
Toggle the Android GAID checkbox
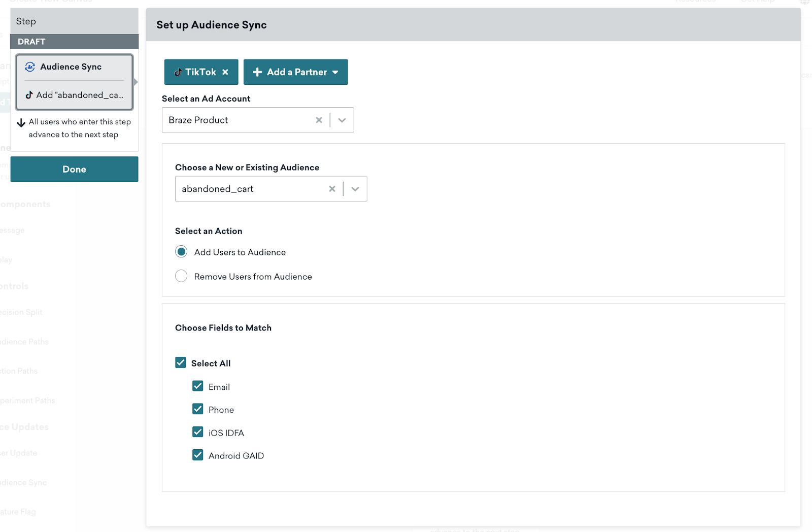tap(198, 455)
